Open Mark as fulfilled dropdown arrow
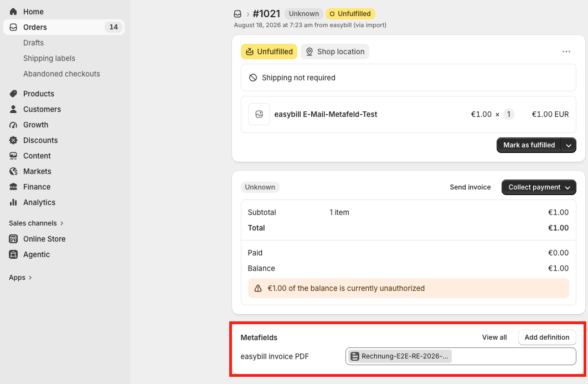The height and width of the screenshot is (384, 588). point(569,145)
